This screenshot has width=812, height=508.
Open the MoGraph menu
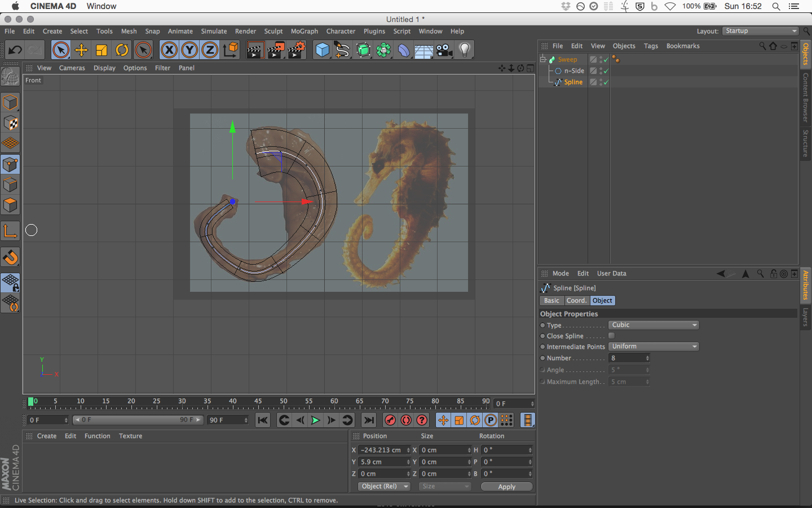coord(304,32)
